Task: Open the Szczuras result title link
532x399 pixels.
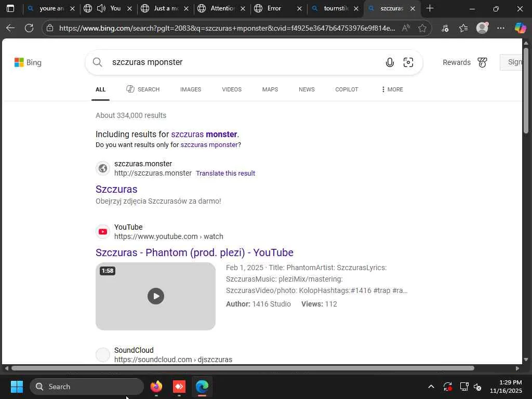Action: tap(116, 189)
